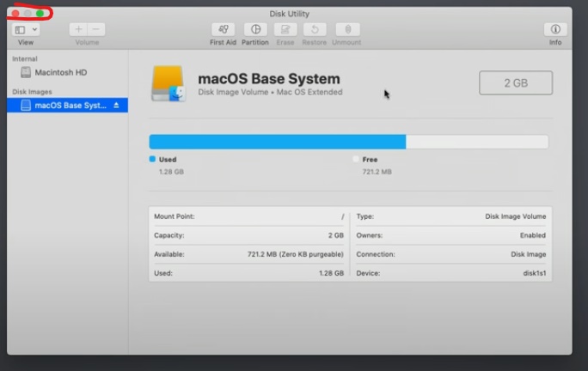Click the large macOS Base System volume icon
Image resolution: width=588 pixels, height=371 pixels.
coord(168,83)
